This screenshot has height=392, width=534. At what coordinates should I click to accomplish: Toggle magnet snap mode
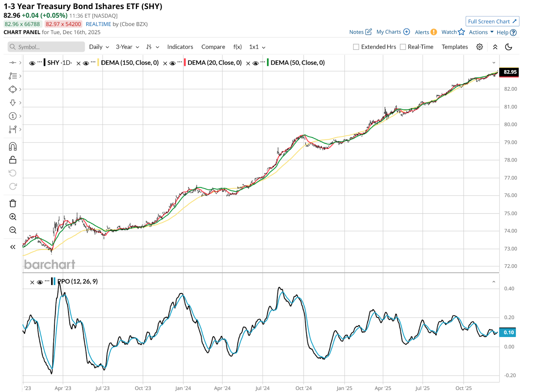click(13, 146)
